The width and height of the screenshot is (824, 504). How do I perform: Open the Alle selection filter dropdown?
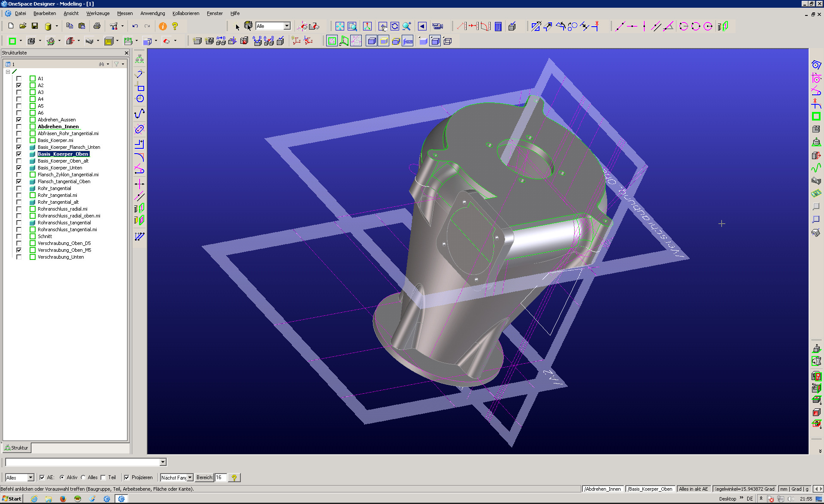[287, 26]
